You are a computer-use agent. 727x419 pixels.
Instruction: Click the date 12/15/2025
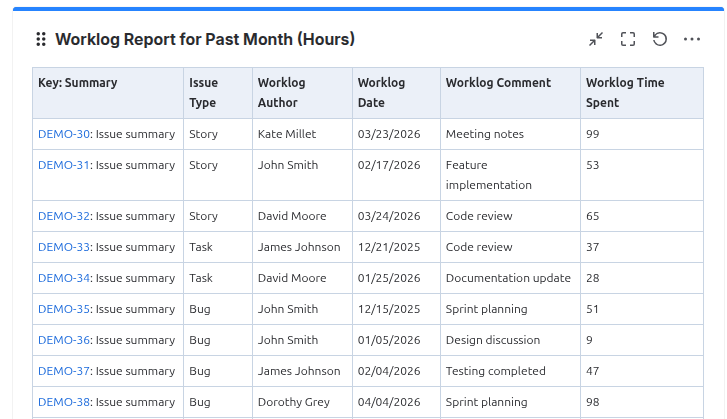coord(389,309)
